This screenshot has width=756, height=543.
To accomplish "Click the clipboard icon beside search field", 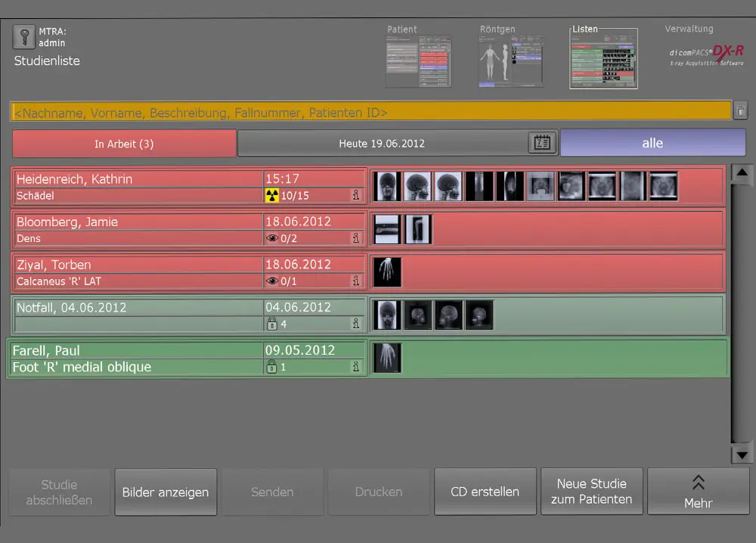I will [741, 111].
